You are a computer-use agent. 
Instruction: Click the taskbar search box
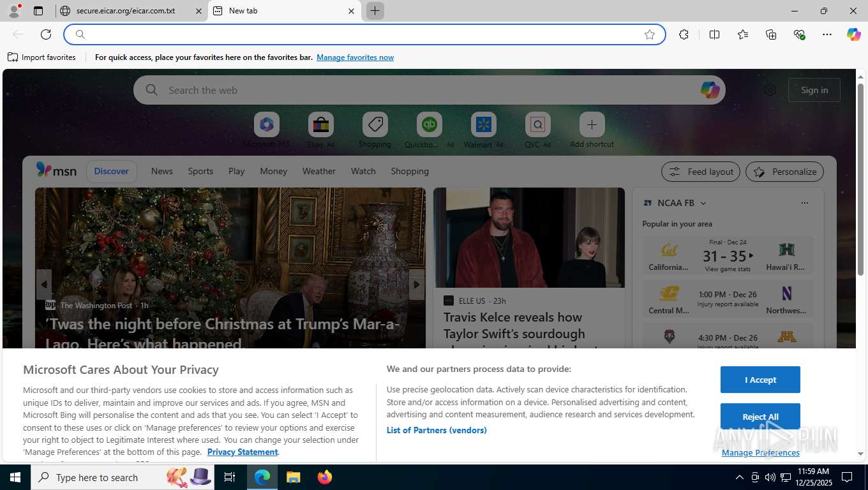tap(123, 477)
